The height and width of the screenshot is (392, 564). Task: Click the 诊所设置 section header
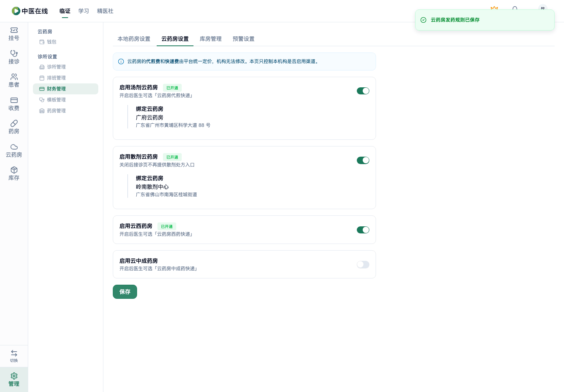click(x=47, y=57)
